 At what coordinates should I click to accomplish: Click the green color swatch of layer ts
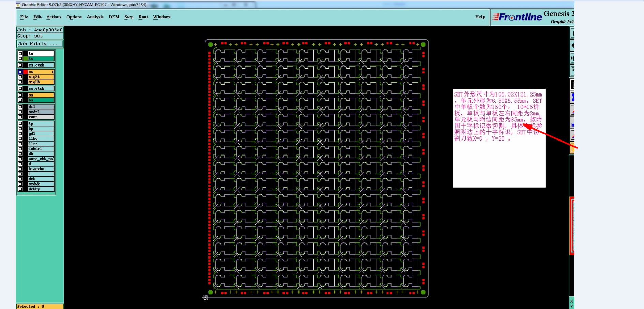pyautogui.click(x=26, y=59)
